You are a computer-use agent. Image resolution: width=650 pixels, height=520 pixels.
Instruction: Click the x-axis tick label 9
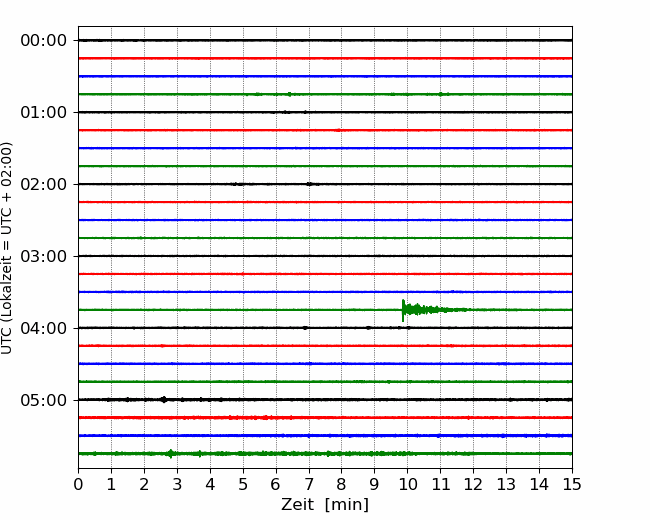point(375,484)
